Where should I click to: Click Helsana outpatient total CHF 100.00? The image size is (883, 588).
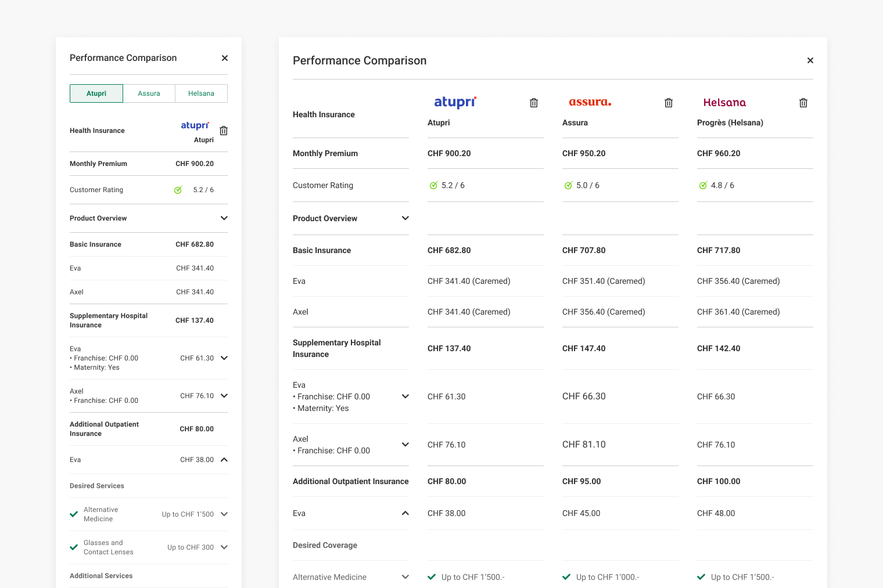[x=719, y=481]
